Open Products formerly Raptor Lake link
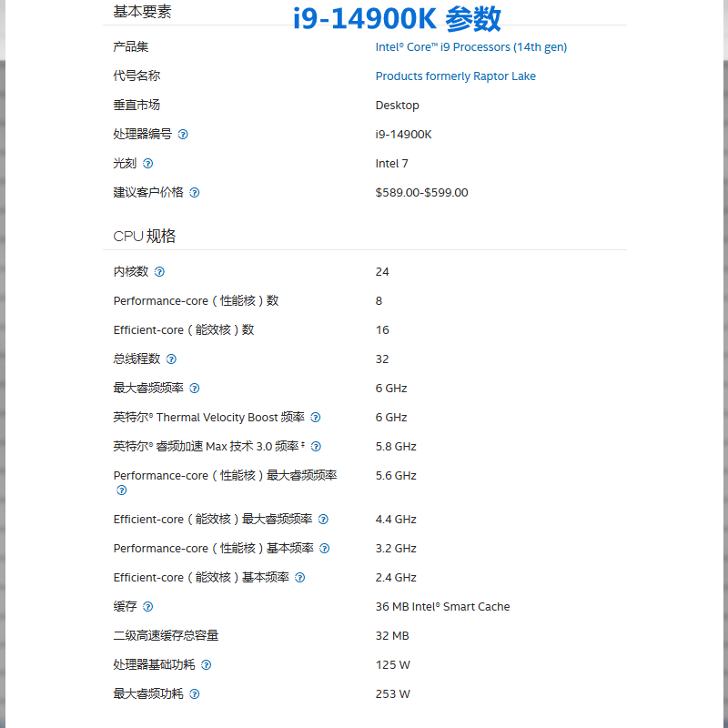 click(456, 76)
